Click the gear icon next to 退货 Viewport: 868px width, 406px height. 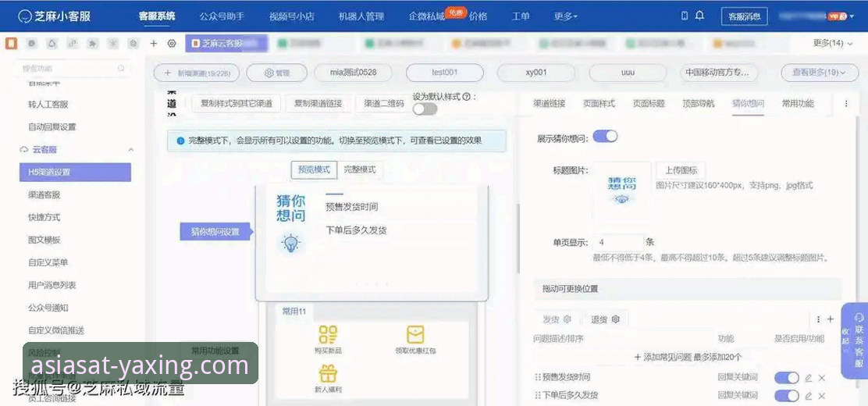pos(615,319)
